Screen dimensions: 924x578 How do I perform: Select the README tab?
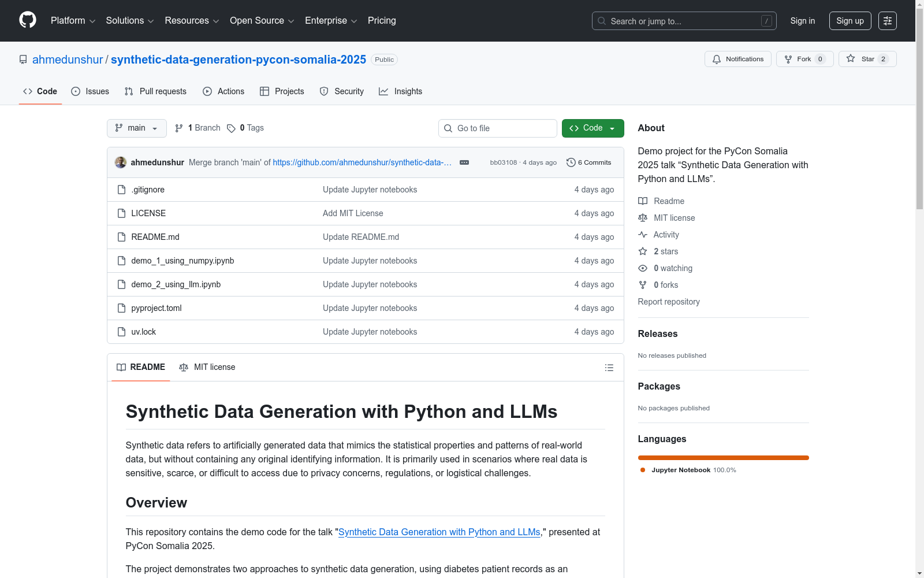click(141, 368)
